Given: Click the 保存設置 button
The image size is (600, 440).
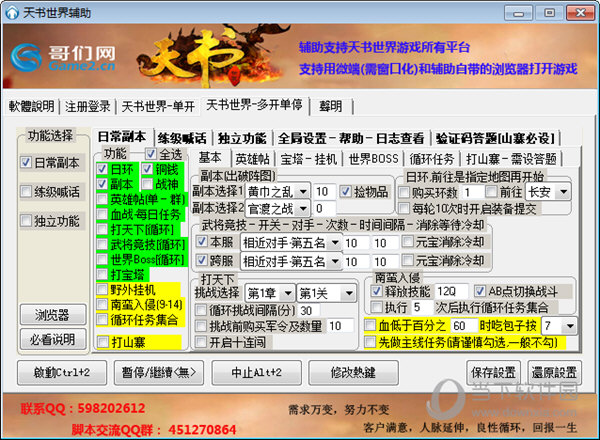Looking at the screenshot, I should tap(494, 372).
